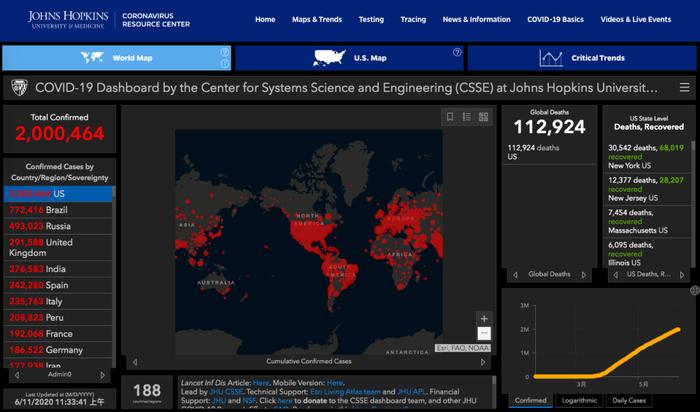Click the Johns Hopkins shield icon
700x412 pixels.
(x=19, y=87)
